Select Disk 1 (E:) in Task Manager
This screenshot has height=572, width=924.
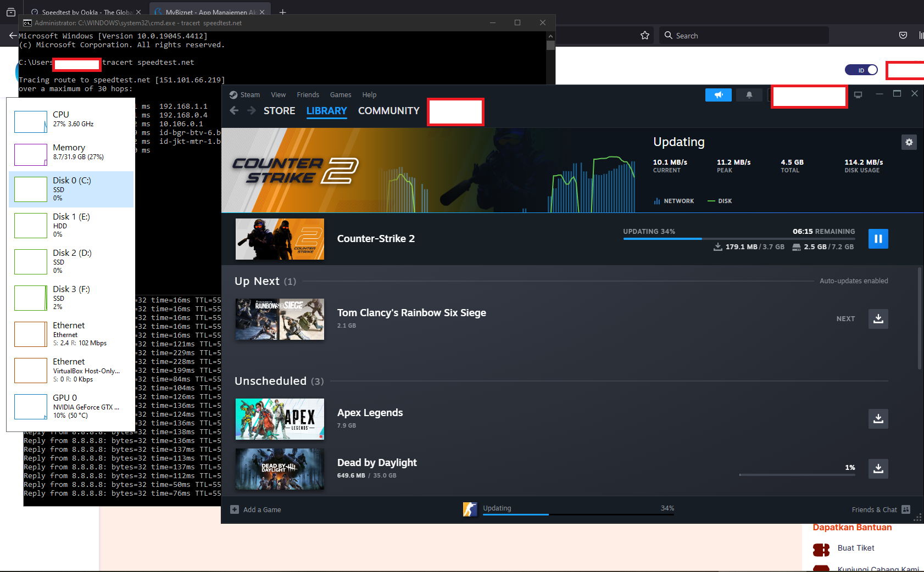pyautogui.click(x=71, y=225)
